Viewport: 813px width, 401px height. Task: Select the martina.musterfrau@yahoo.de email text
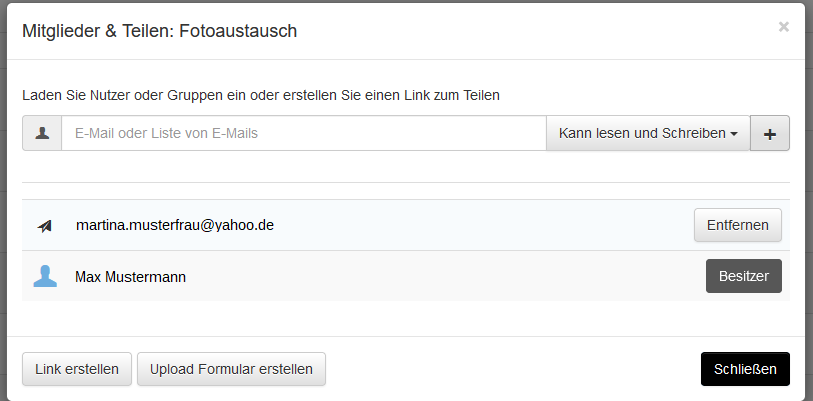click(175, 225)
